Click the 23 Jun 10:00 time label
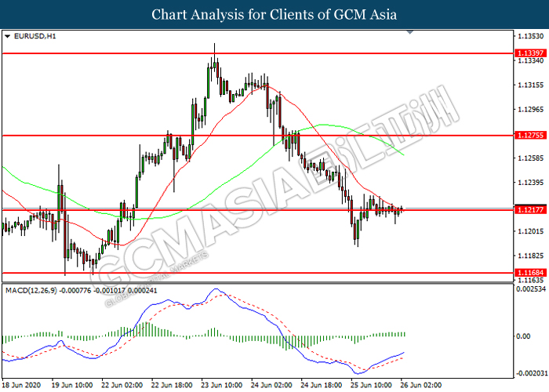The width and height of the screenshot is (549, 392). 222,385
